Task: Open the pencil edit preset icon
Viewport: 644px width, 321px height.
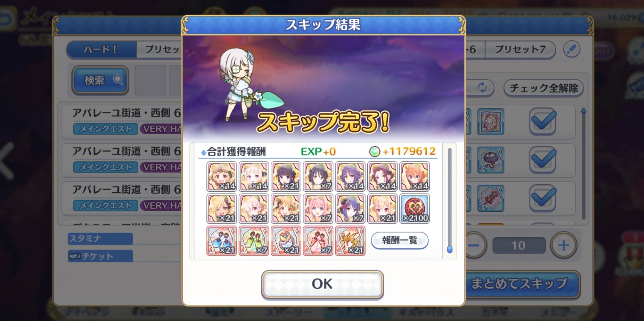Action: pyautogui.click(x=571, y=49)
